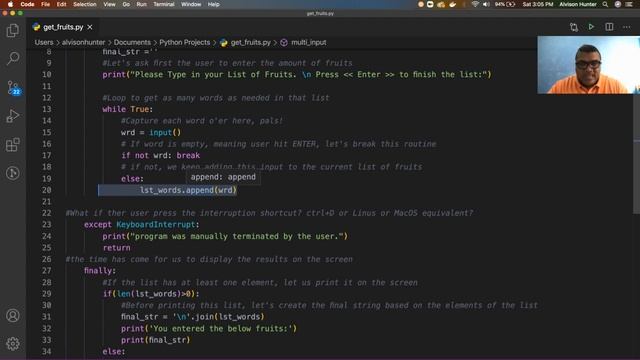
Task: Open Source Control view with 22 badge
Action: [13, 87]
